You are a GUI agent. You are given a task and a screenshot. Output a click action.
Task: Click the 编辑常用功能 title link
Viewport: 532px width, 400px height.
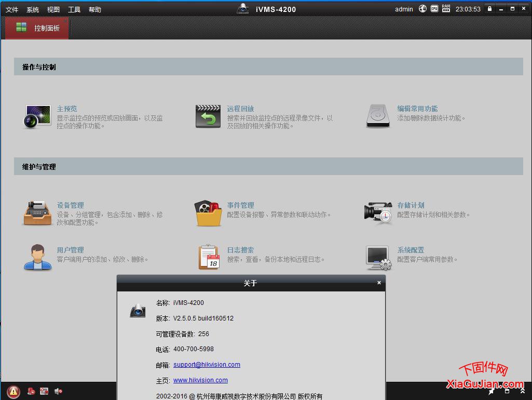click(417, 109)
